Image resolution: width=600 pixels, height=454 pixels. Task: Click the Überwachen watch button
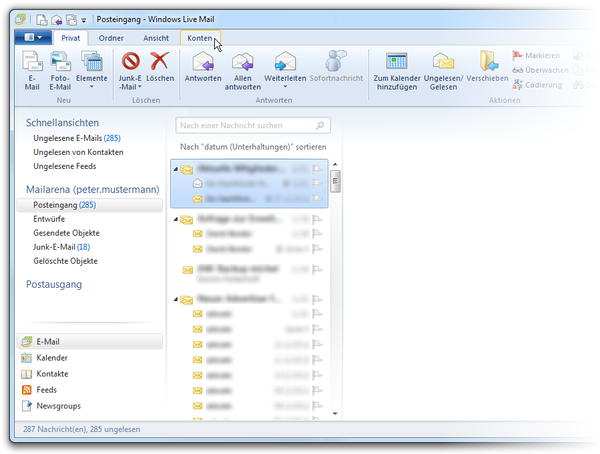coord(540,70)
